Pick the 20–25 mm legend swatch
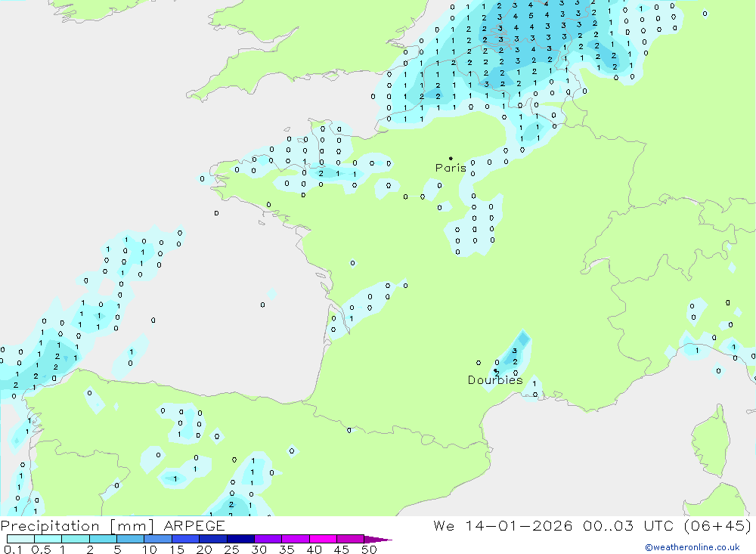The height and width of the screenshot is (554, 756). [x=213, y=539]
